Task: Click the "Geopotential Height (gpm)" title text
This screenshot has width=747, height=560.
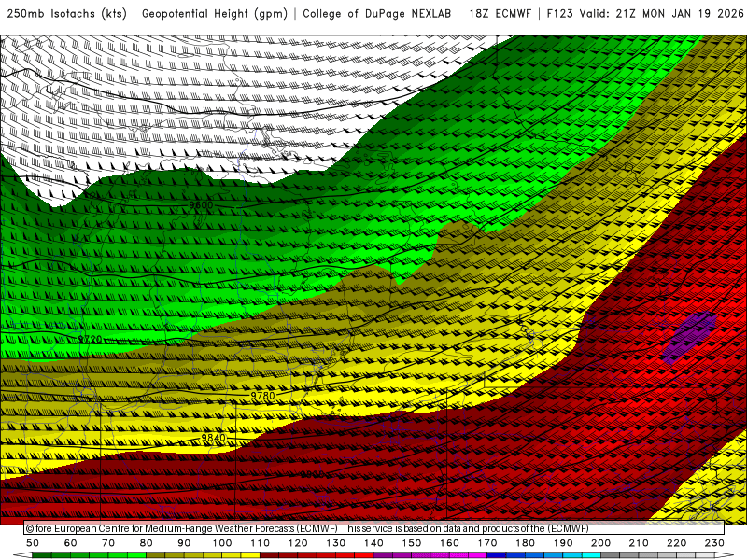Action: click(x=215, y=14)
